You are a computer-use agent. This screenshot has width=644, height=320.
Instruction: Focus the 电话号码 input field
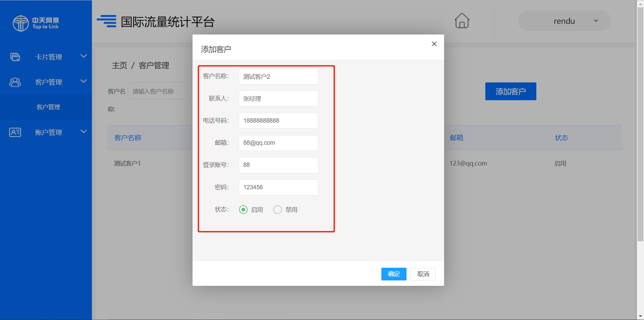point(278,121)
